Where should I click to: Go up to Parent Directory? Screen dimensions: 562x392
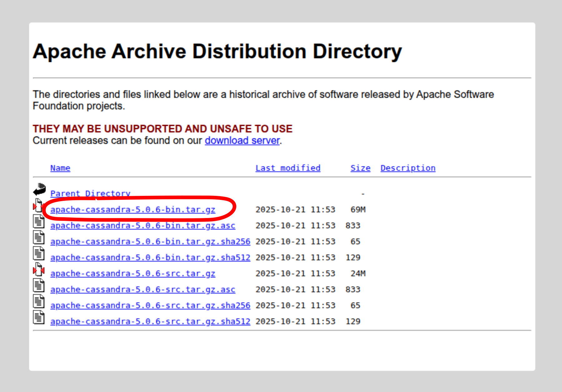click(x=90, y=193)
